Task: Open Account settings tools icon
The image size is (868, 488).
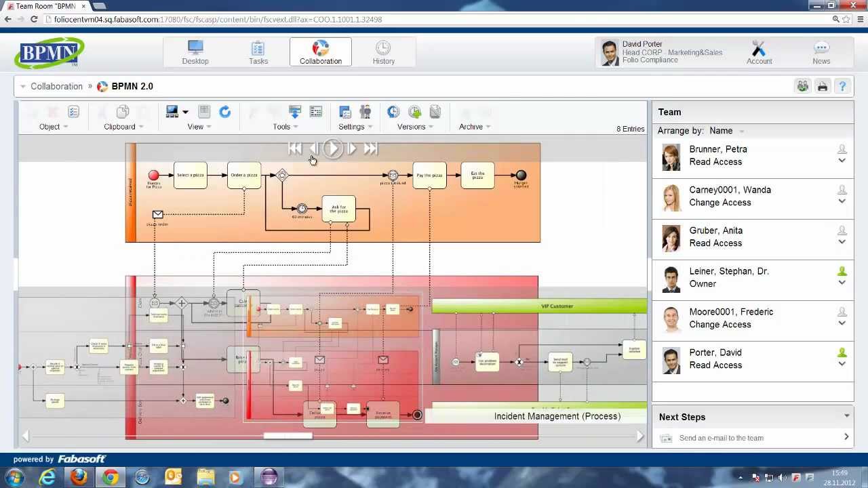Action: coord(759,48)
